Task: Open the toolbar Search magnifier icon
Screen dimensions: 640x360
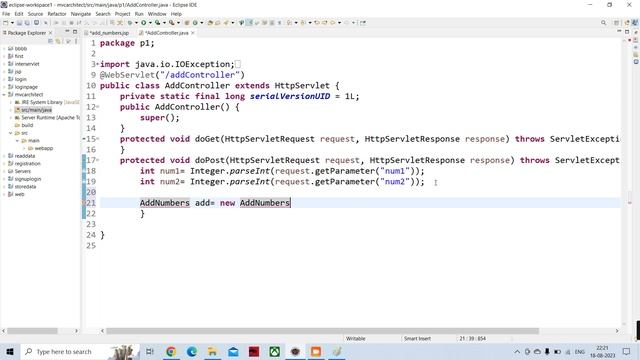Action: pos(603,23)
